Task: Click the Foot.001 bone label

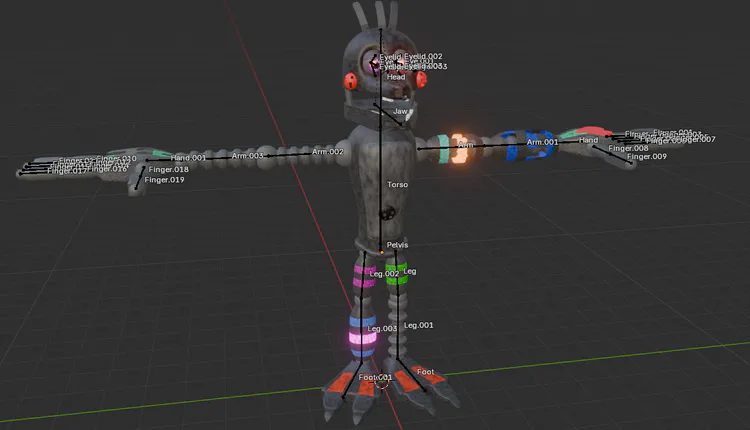Action: point(375,377)
